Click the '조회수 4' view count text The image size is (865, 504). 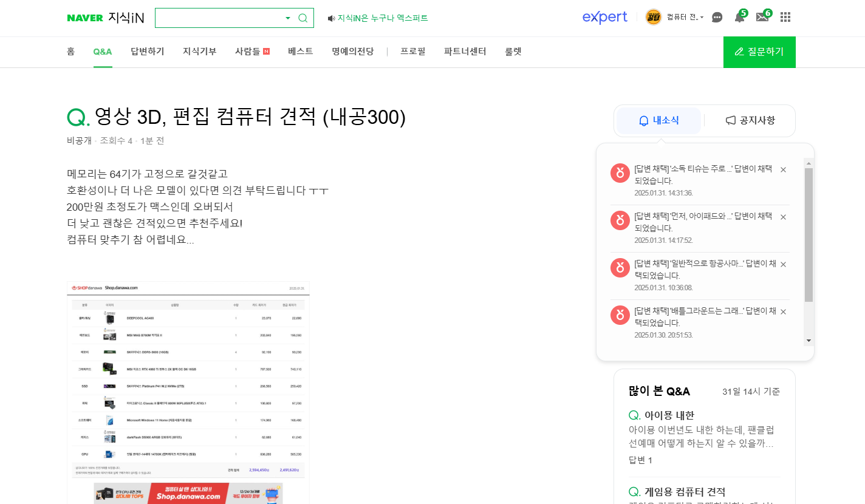pyautogui.click(x=116, y=141)
